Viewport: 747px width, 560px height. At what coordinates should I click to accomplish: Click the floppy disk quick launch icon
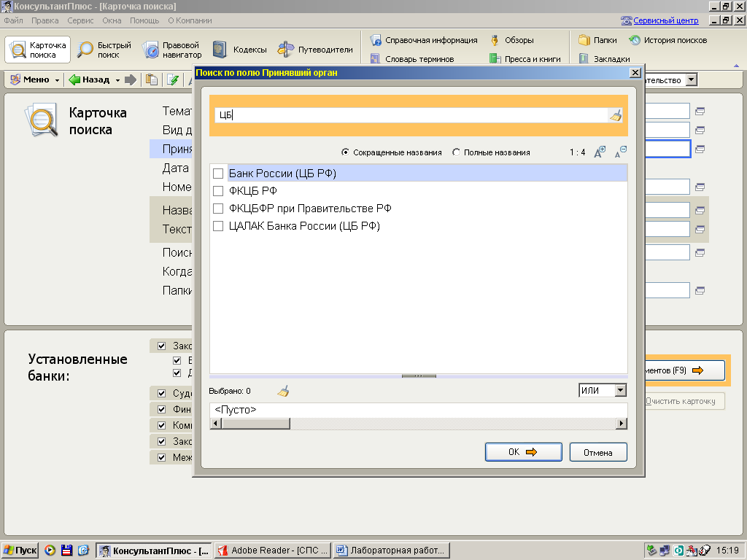[x=66, y=551]
